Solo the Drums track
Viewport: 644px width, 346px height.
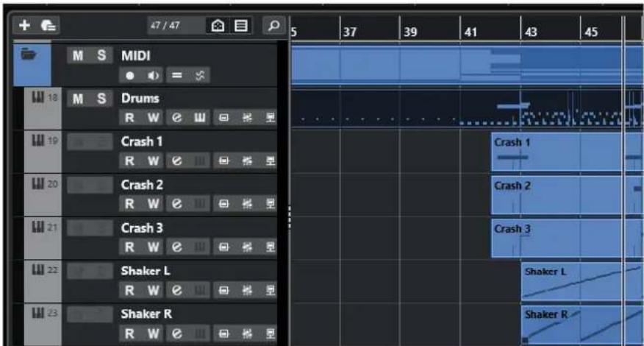point(101,99)
